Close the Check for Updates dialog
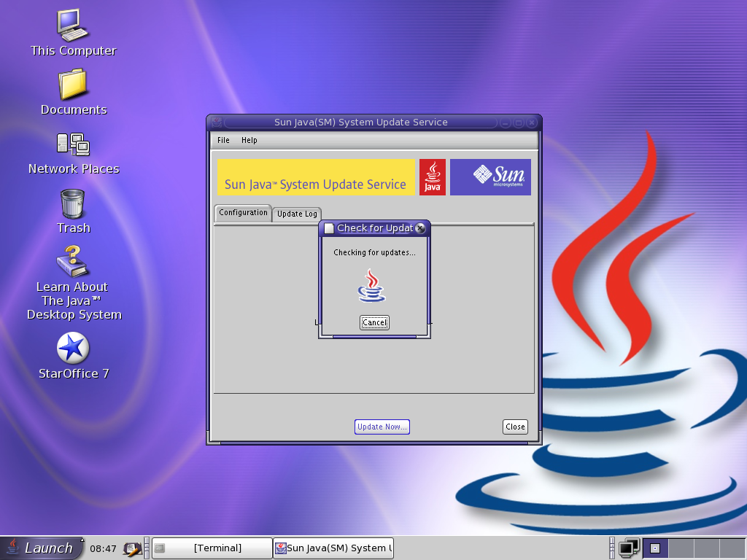 [x=420, y=228]
